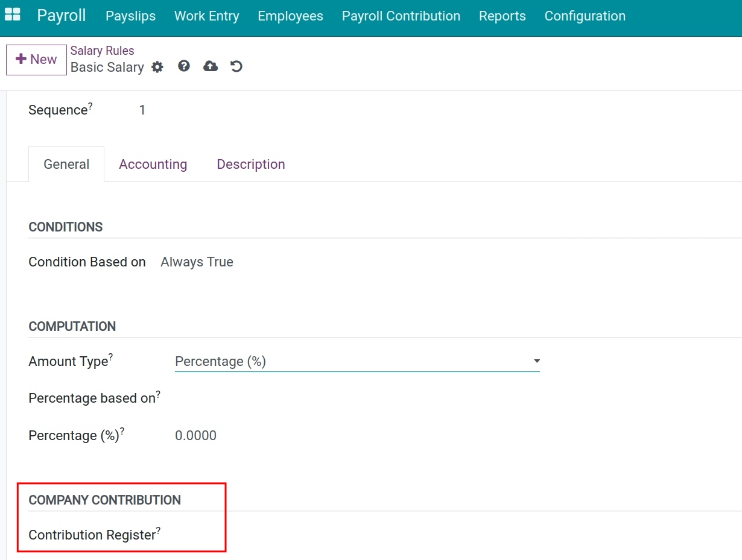Switch to the Accounting tab
Image resolution: width=742 pixels, height=560 pixels.
(153, 164)
